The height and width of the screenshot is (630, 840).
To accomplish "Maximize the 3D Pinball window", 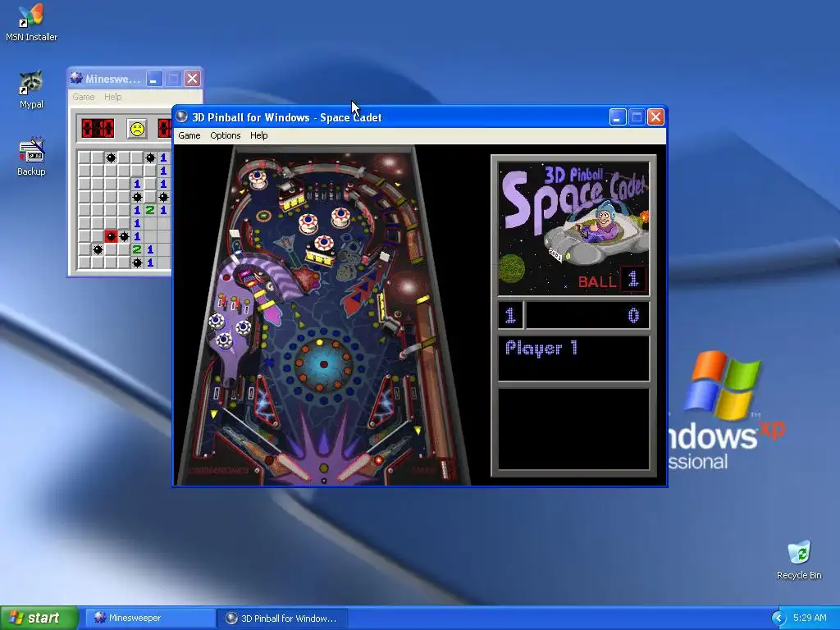I will click(x=637, y=116).
